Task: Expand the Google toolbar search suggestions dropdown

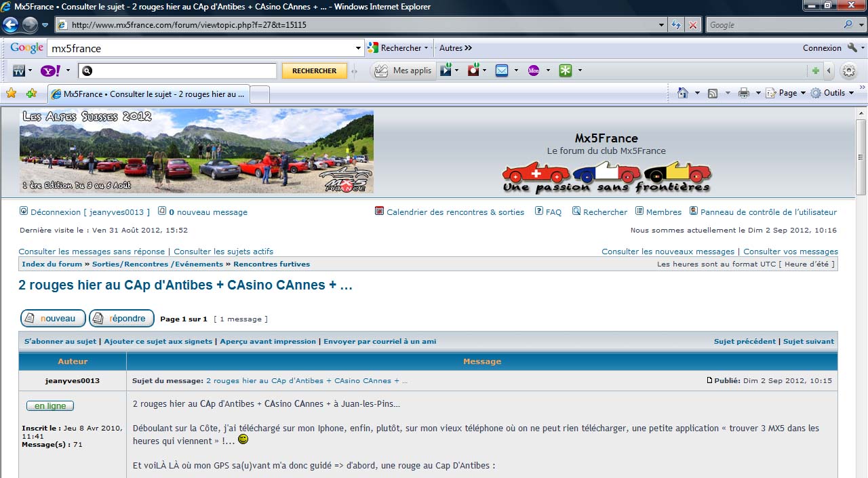Action: point(359,48)
